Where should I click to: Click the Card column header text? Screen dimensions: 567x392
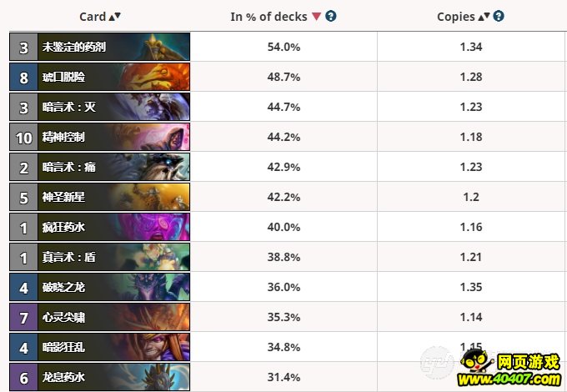[93, 17]
